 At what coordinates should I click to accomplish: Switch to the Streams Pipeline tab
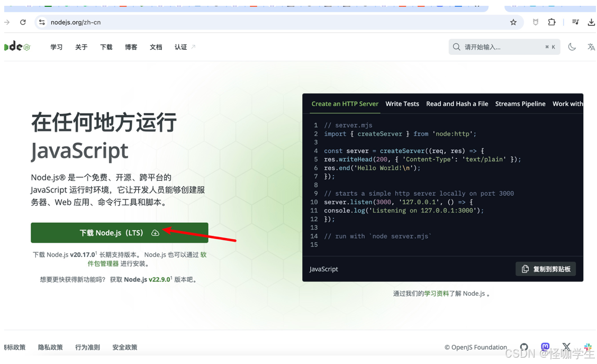click(x=520, y=104)
